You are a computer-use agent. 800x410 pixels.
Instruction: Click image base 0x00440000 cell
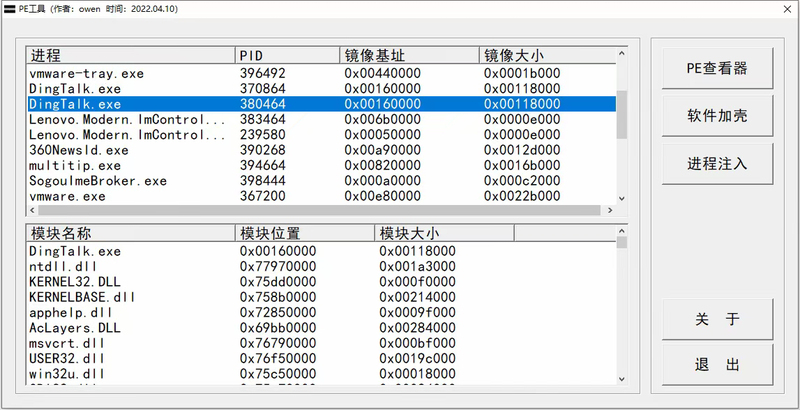pos(383,73)
